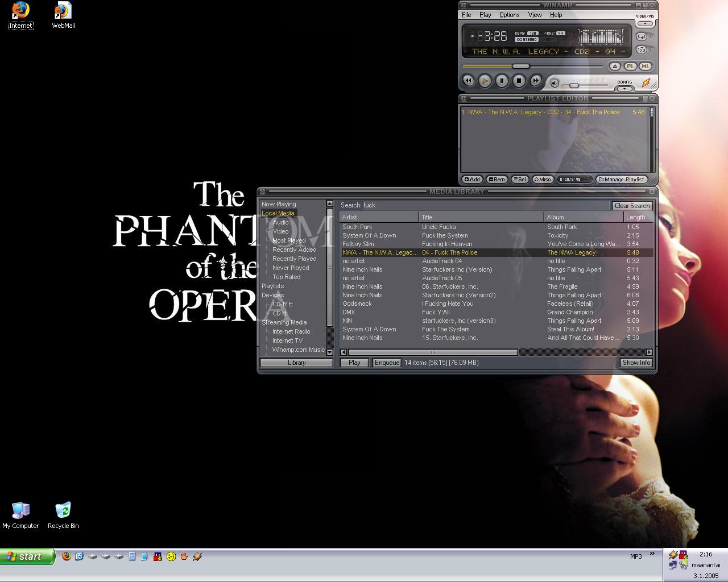Select the DMX Fuck Y'All row
The image size is (728, 582).
click(497, 312)
